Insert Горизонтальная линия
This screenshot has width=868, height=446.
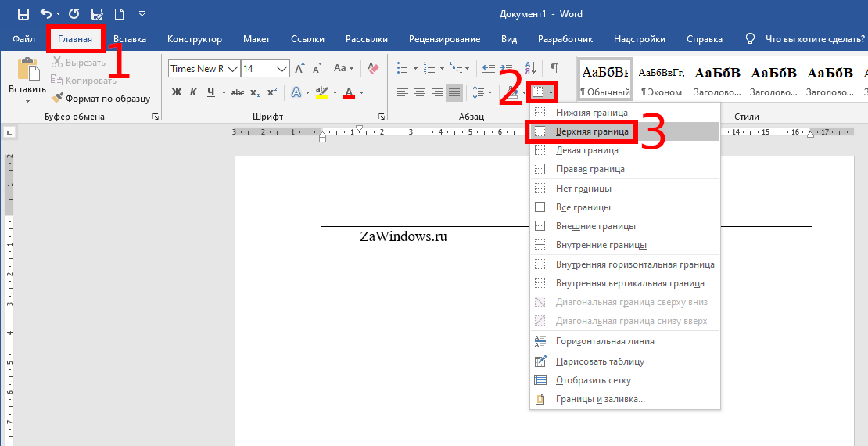625,341
